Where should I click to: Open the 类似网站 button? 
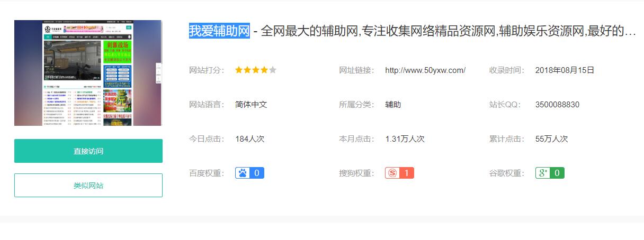click(88, 186)
